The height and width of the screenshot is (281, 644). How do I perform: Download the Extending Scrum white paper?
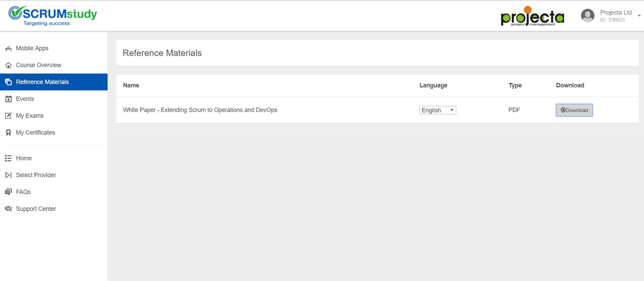tap(574, 110)
